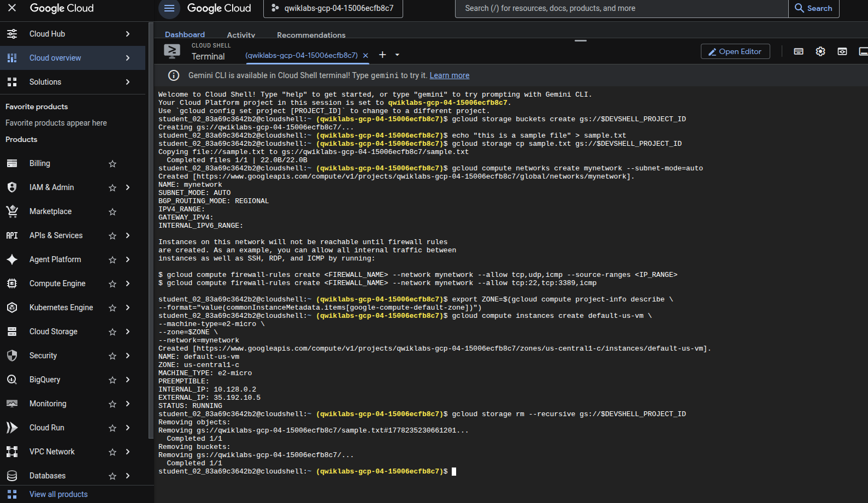The image size is (868, 503).
Task: Click the Kubernetes Engine icon
Action: [x=12, y=307]
